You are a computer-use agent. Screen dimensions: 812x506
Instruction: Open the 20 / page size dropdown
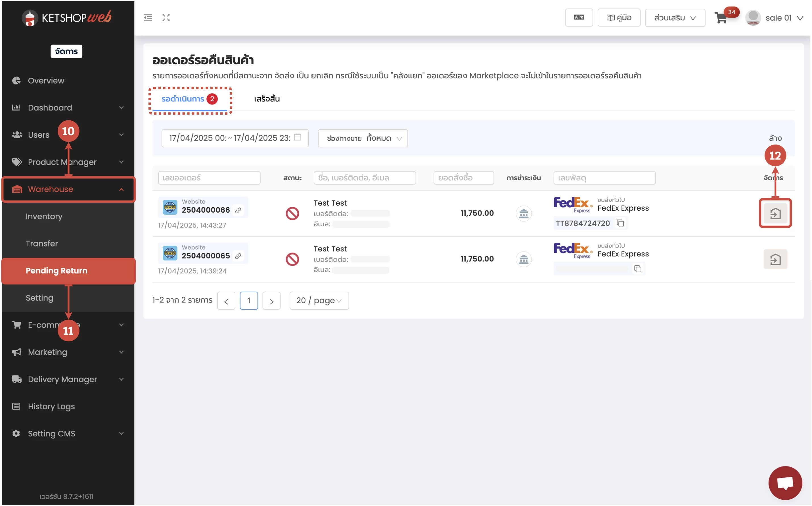(x=319, y=300)
